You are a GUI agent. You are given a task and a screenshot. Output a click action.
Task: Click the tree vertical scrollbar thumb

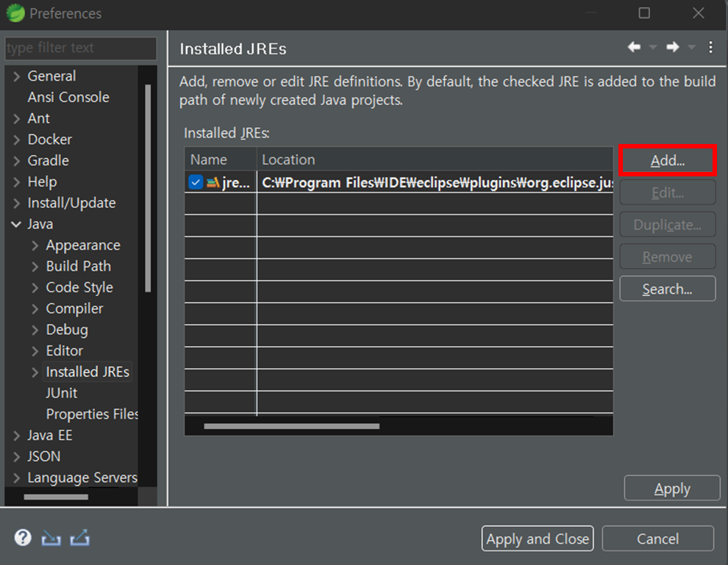[x=148, y=188]
